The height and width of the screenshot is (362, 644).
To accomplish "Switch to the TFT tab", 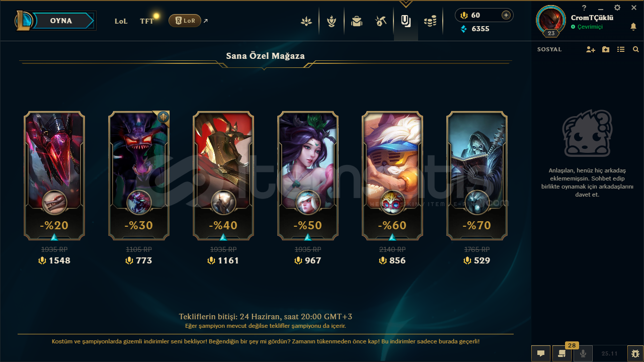I will [147, 21].
